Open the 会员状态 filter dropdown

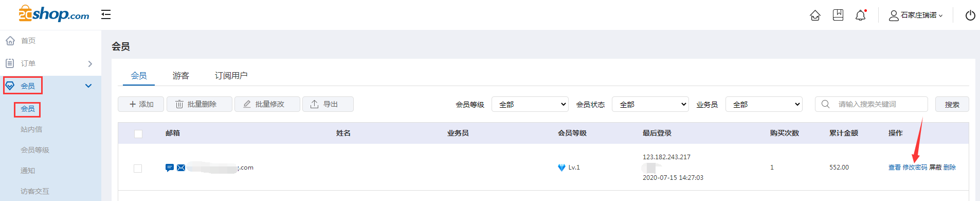coord(650,104)
